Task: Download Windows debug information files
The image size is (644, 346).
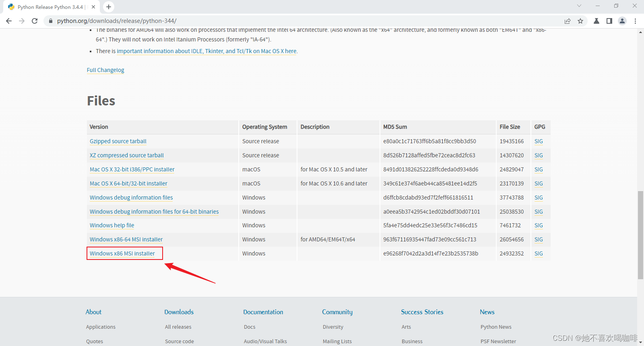Action: 131,198
